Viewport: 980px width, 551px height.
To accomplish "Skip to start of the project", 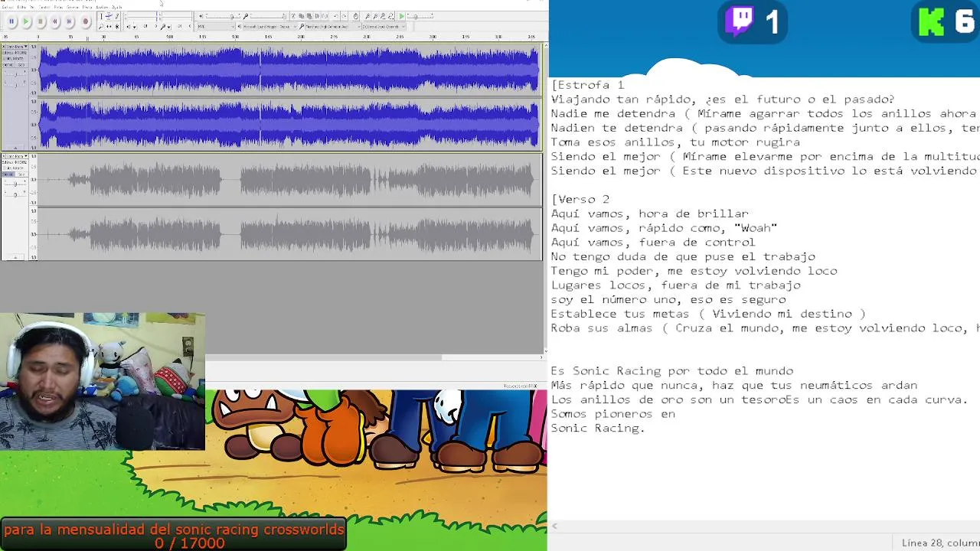I will (55, 21).
